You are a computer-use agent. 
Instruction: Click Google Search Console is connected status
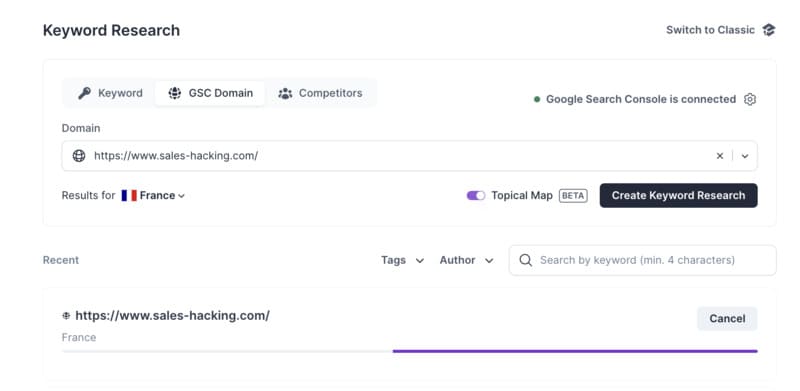click(x=641, y=99)
